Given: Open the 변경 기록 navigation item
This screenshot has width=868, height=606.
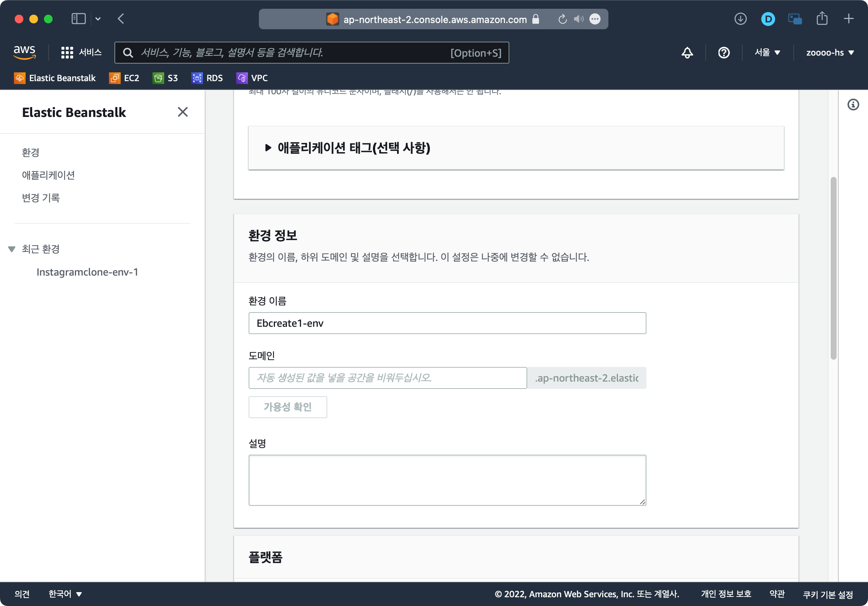Looking at the screenshot, I should (41, 198).
